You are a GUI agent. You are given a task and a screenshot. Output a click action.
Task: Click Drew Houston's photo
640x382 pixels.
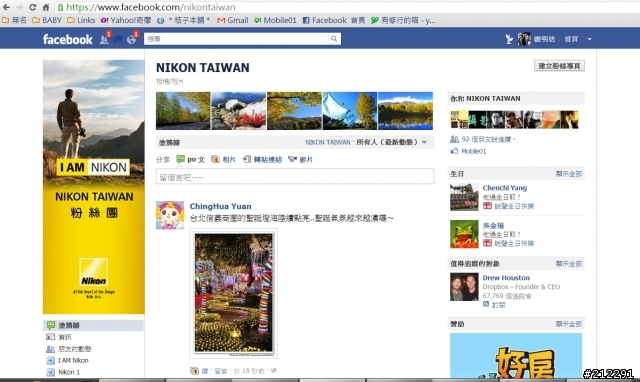point(464,287)
